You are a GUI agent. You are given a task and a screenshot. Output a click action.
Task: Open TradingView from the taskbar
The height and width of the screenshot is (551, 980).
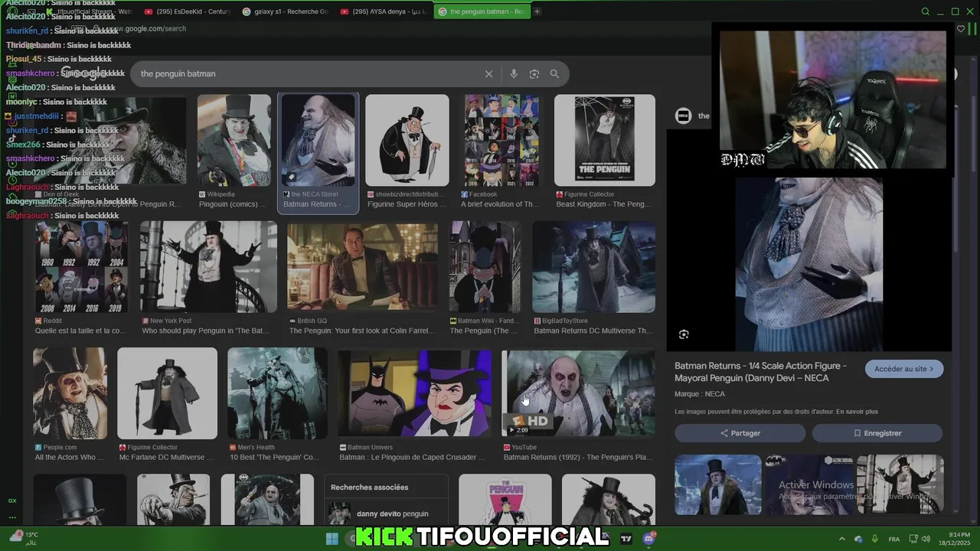tap(626, 539)
